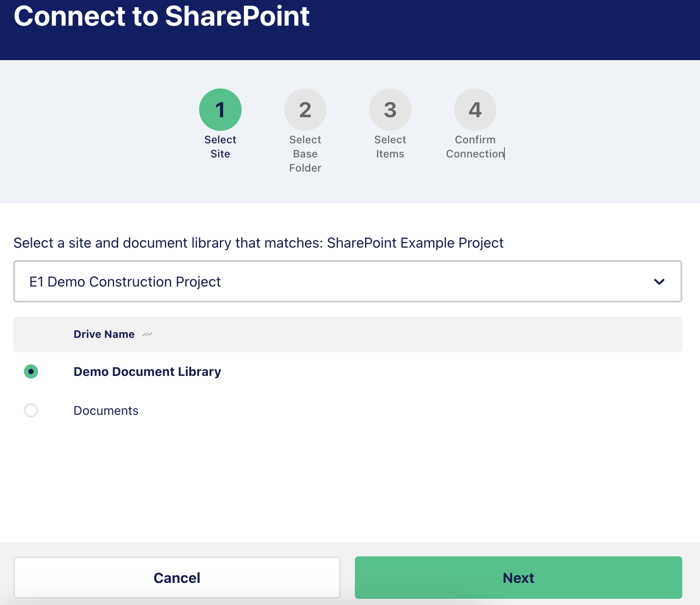Open the E1 Demo Construction Project site dropdown
Screen dimensions: 700x605
[x=348, y=281]
